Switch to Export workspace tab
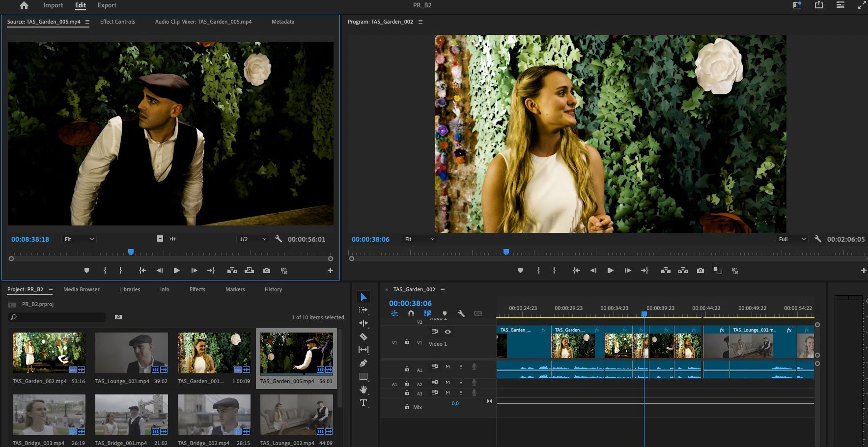 click(x=107, y=5)
